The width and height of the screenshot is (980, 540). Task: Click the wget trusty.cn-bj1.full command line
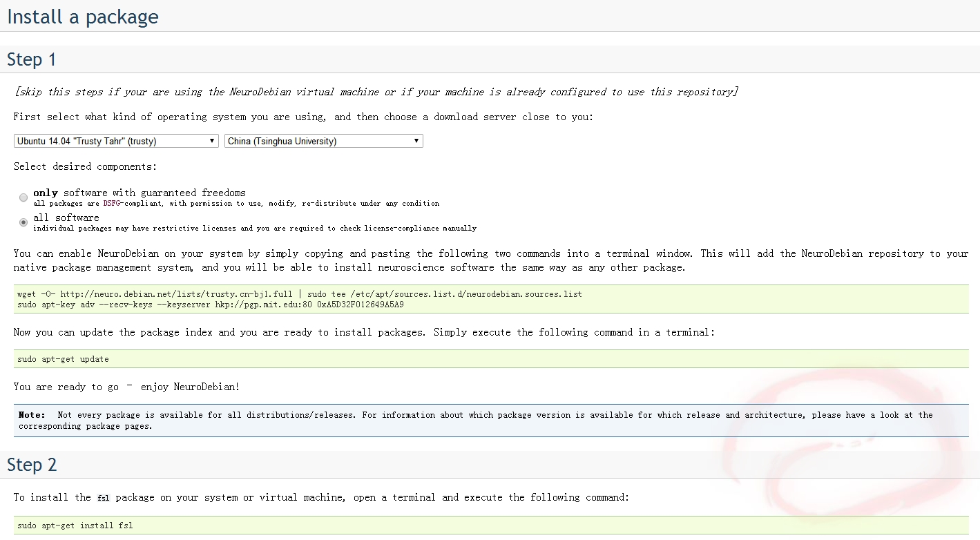coord(300,294)
